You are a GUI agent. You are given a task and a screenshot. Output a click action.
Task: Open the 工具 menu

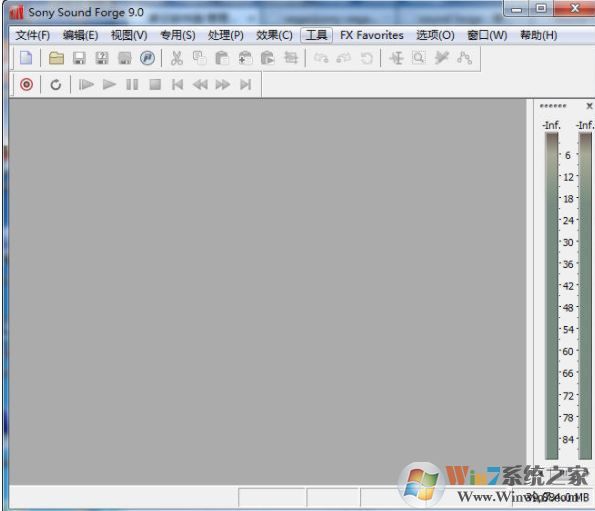316,35
